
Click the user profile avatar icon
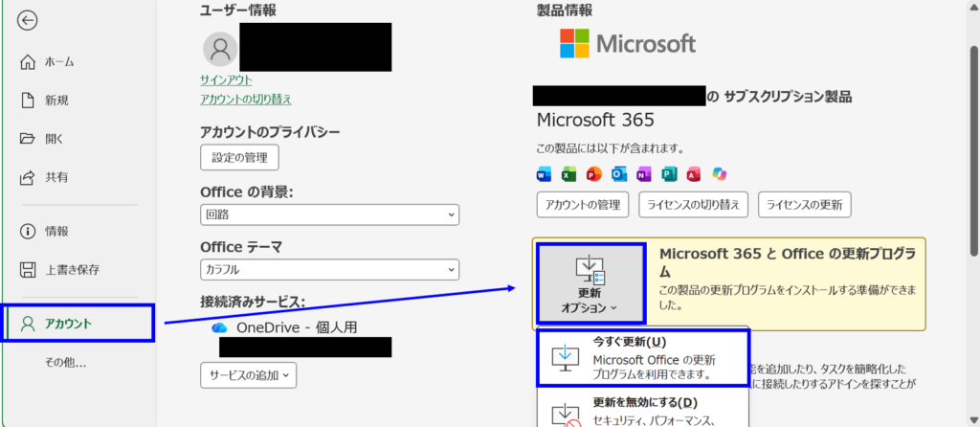[220, 50]
